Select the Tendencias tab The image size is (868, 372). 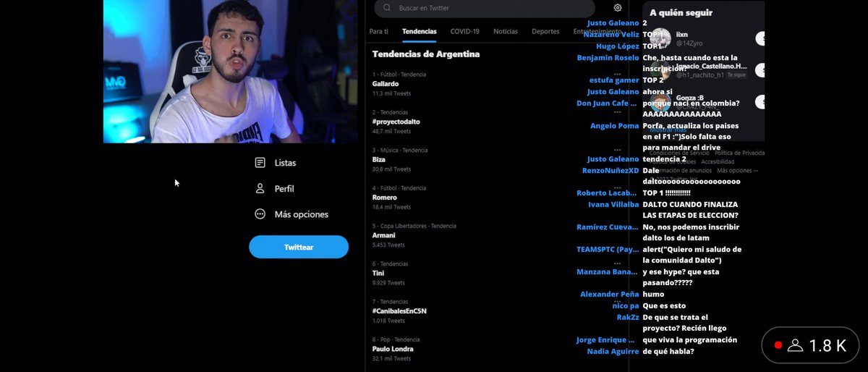[420, 32]
